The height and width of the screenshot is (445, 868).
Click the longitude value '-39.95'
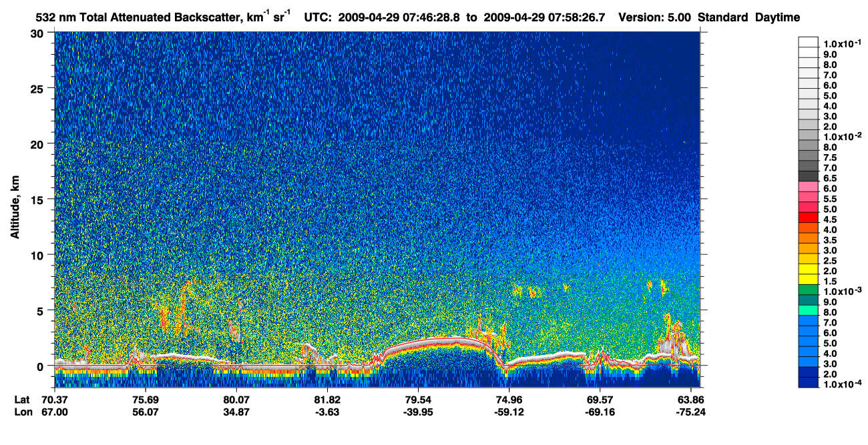coord(418,412)
